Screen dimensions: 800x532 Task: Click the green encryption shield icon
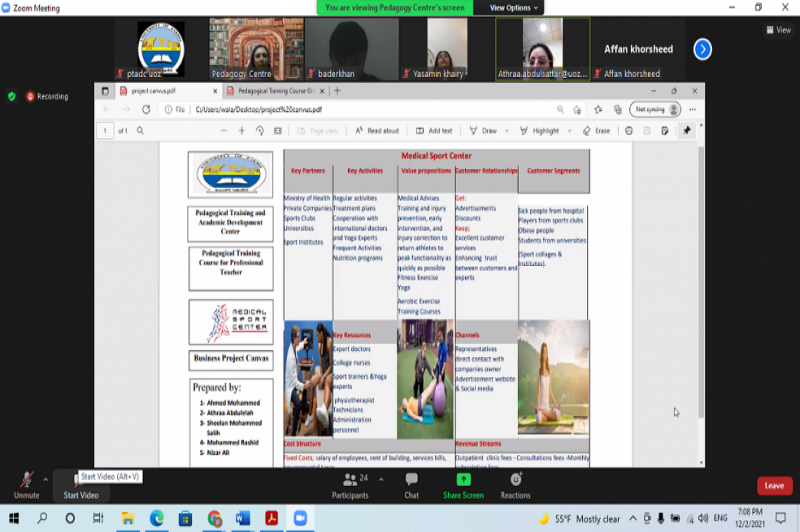coord(12,97)
